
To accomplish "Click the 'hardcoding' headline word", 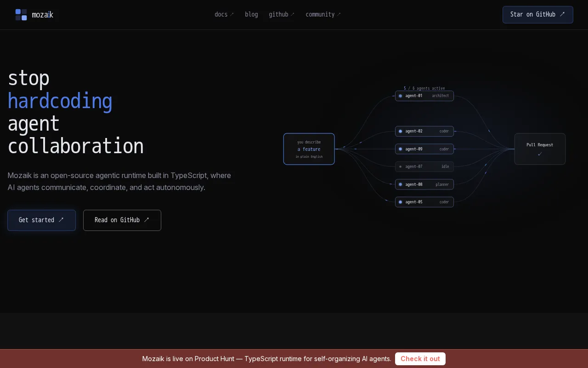I will point(60,101).
